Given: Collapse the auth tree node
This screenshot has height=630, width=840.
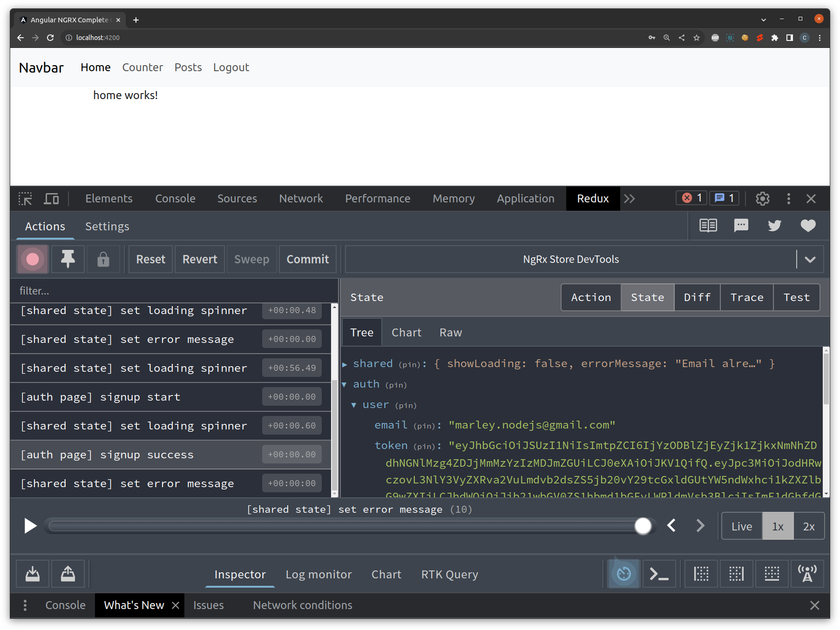Looking at the screenshot, I should (345, 385).
